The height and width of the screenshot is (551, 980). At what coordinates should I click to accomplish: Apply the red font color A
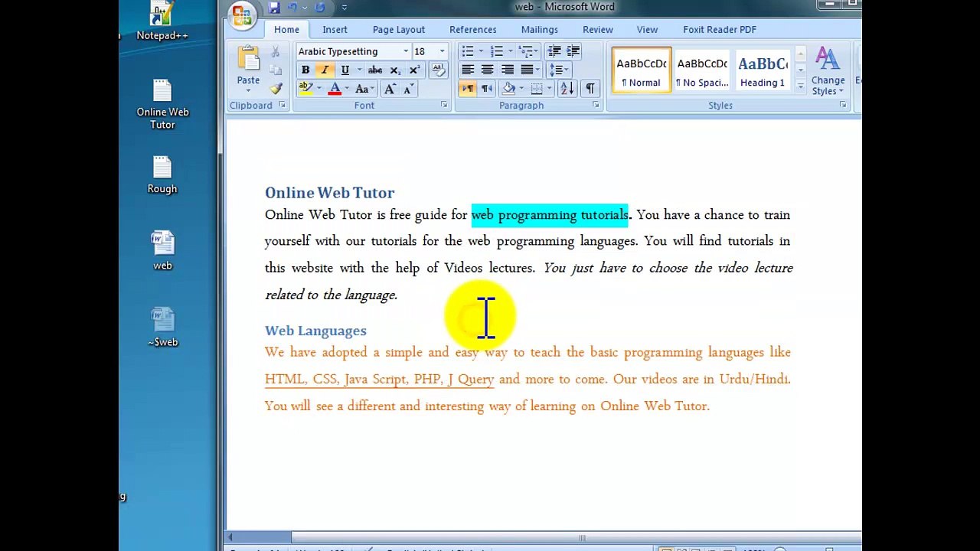point(335,90)
